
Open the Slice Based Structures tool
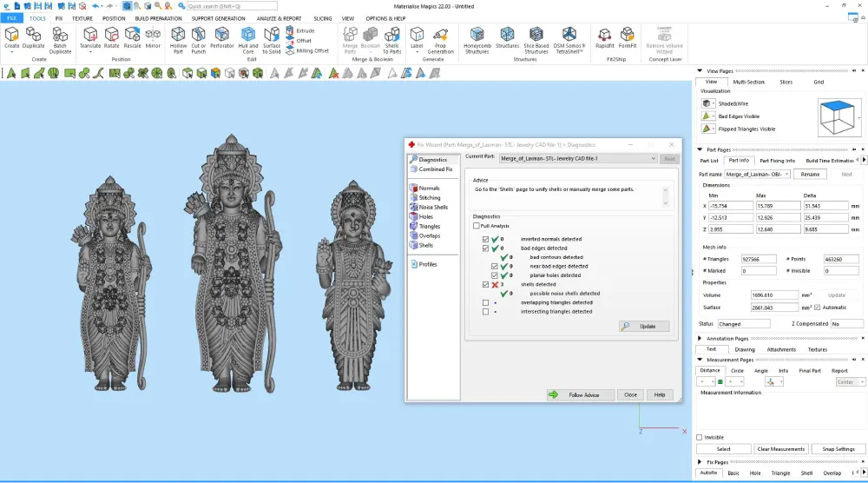536,41
